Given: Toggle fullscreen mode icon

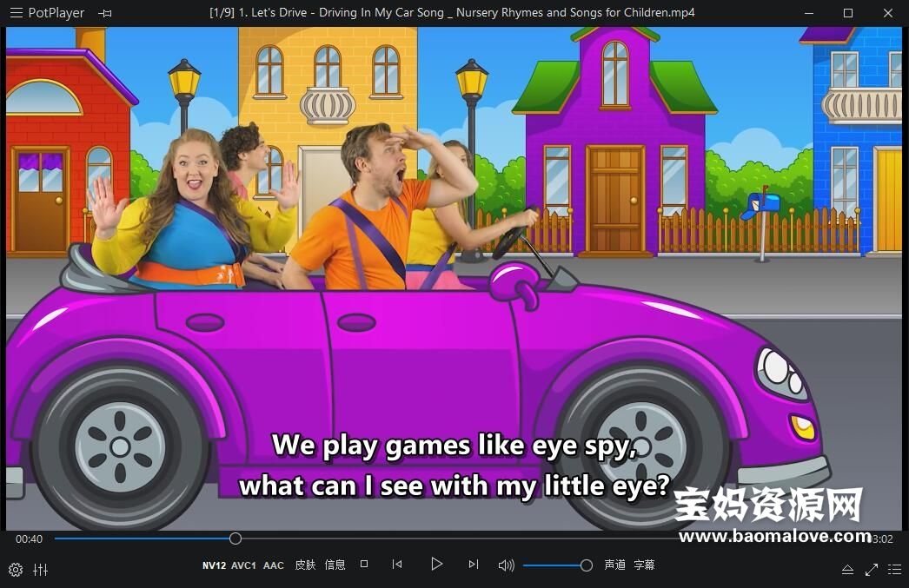Looking at the screenshot, I should (x=872, y=570).
